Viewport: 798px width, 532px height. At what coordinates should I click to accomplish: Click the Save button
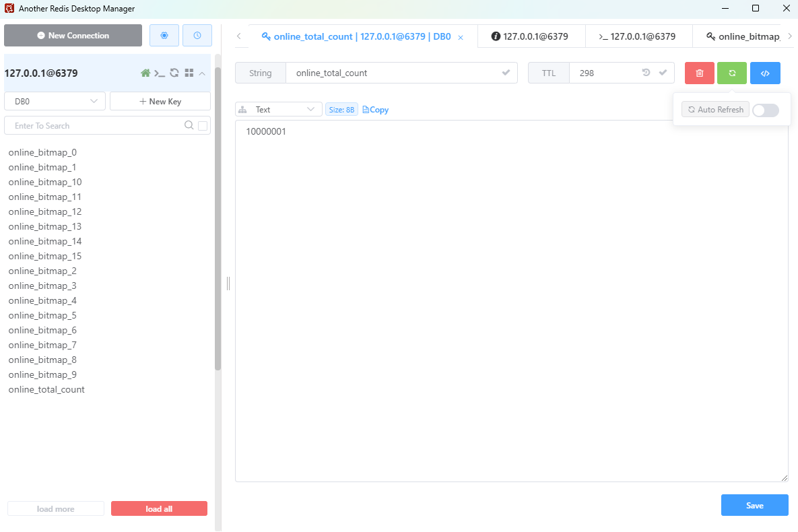point(754,505)
